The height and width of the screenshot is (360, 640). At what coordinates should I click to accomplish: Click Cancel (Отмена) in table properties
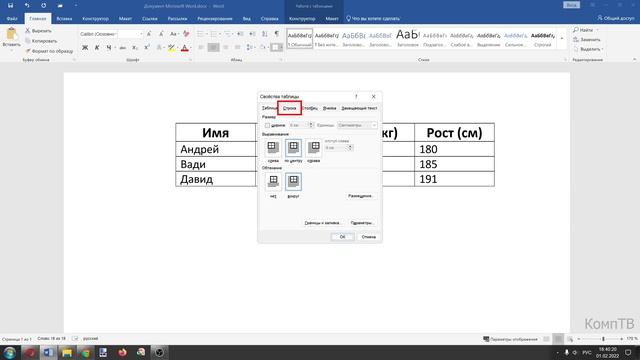pyautogui.click(x=369, y=237)
